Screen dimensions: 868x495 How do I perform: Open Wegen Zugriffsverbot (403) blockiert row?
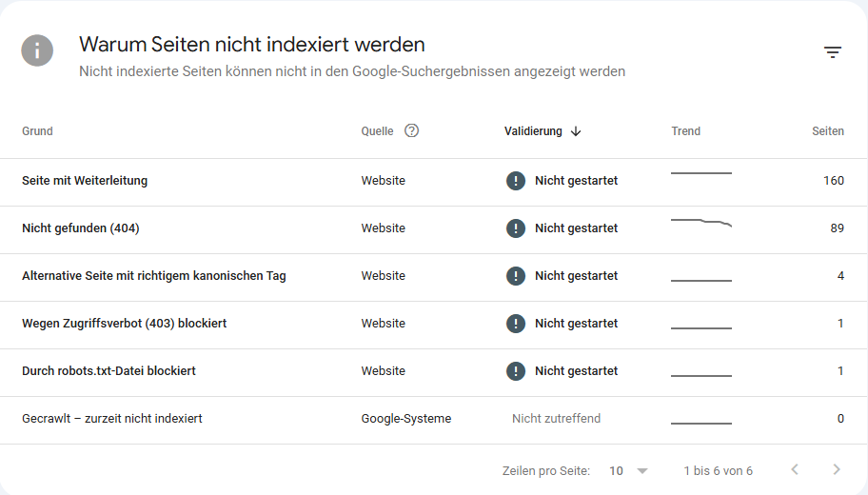pos(434,325)
